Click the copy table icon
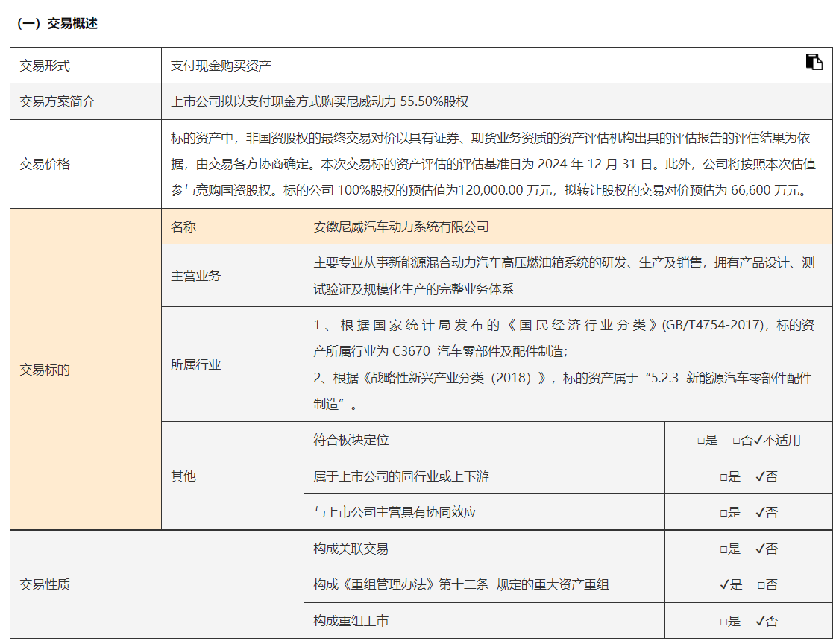The width and height of the screenshot is (839, 644). tap(814, 62)
